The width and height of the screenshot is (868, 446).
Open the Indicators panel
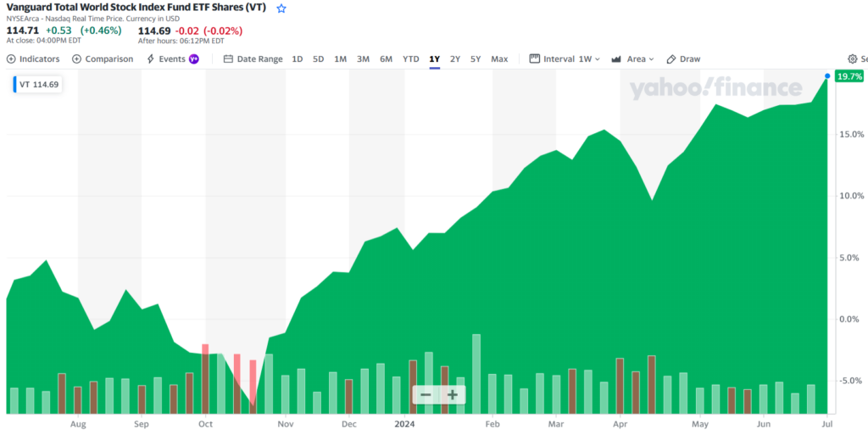tap(33, 59)
